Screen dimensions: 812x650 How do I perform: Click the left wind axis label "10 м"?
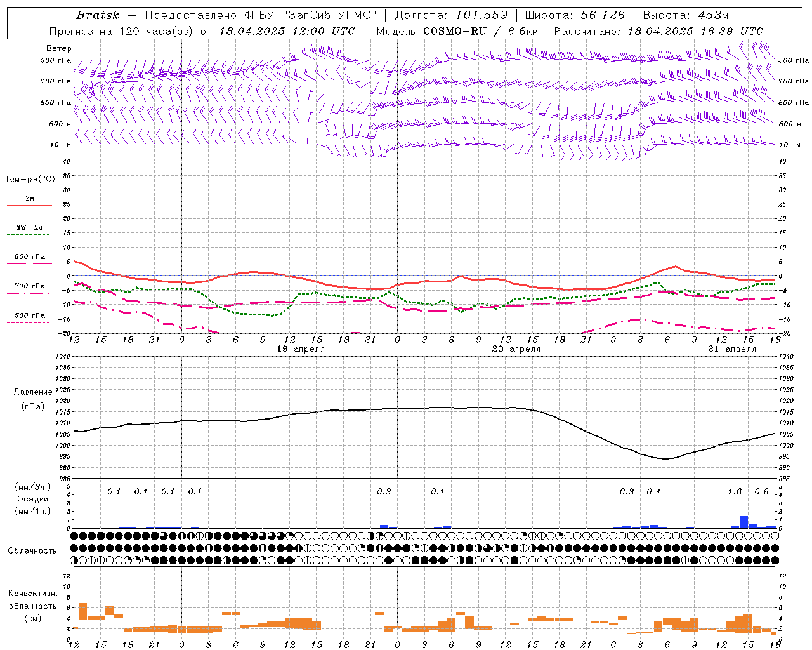[62, 145]
